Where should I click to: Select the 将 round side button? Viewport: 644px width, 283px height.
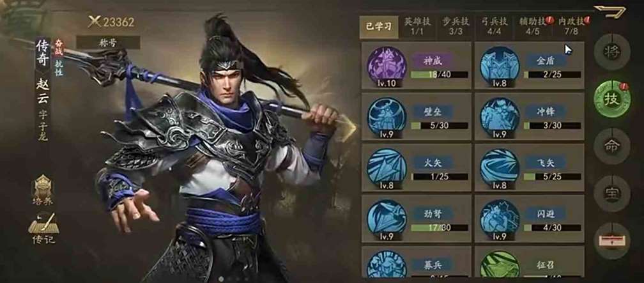pos(612,52)
